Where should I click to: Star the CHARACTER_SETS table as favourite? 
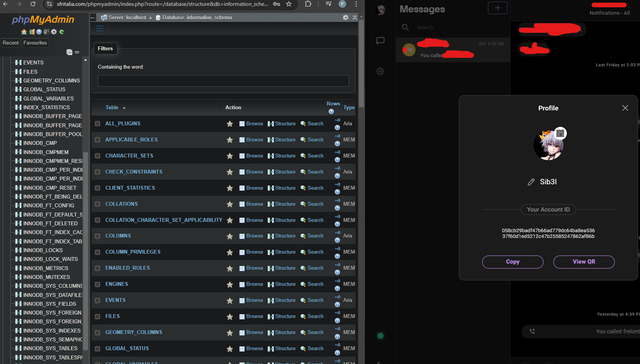point(230,156)
